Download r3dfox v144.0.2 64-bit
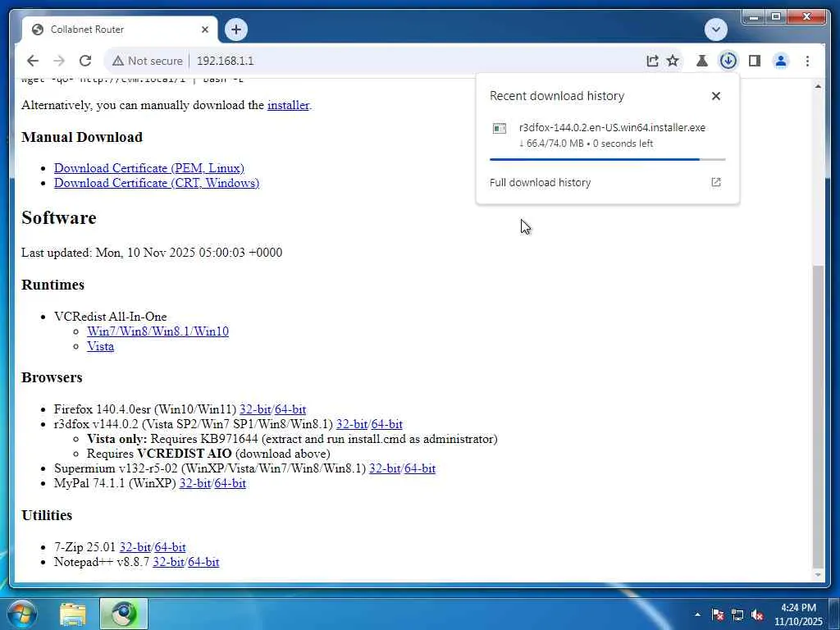840x630 pixels. 387,424
